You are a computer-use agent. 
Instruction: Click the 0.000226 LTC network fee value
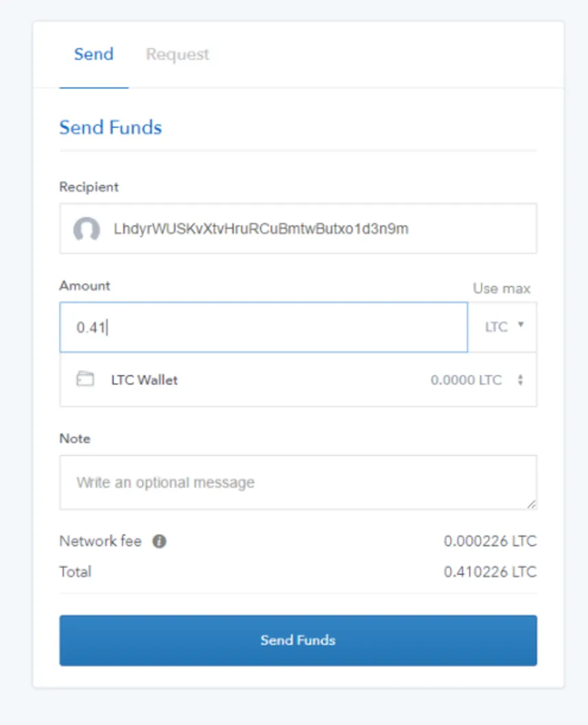click(x=490, y=541)
